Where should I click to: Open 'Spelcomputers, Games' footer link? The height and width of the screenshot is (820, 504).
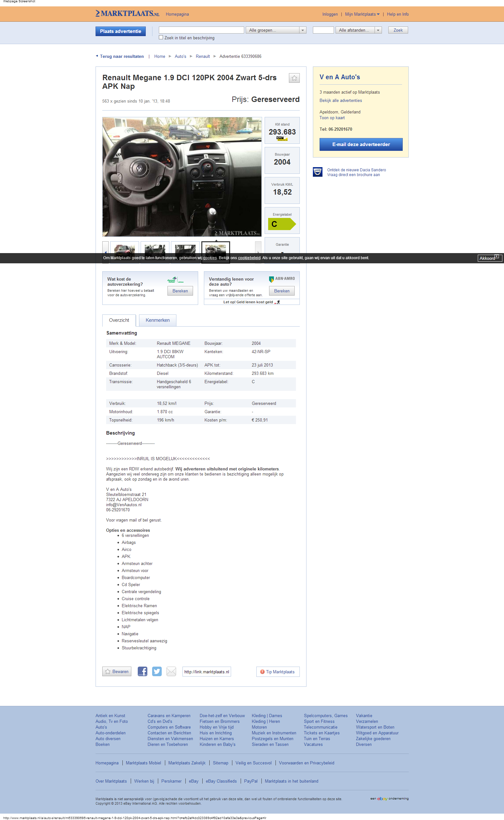pos(326,716)
